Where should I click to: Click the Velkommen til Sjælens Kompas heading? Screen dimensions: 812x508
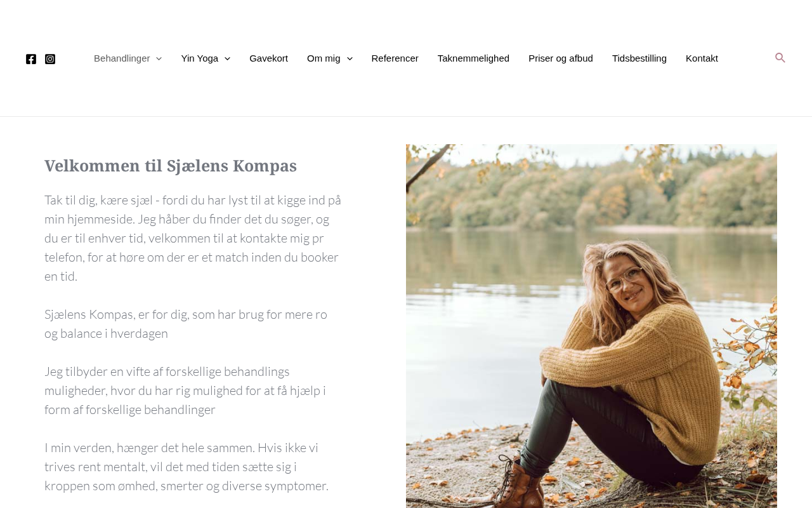(x=171, y=166)
